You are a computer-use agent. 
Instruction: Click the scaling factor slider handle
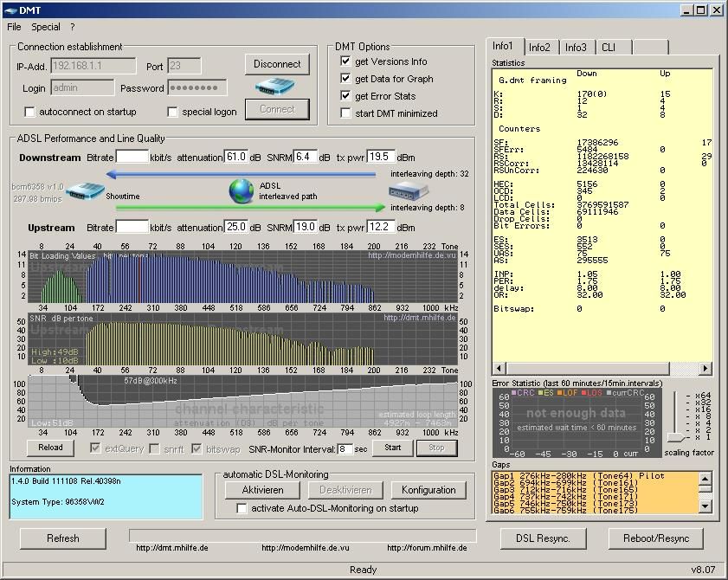pos(676,437)
